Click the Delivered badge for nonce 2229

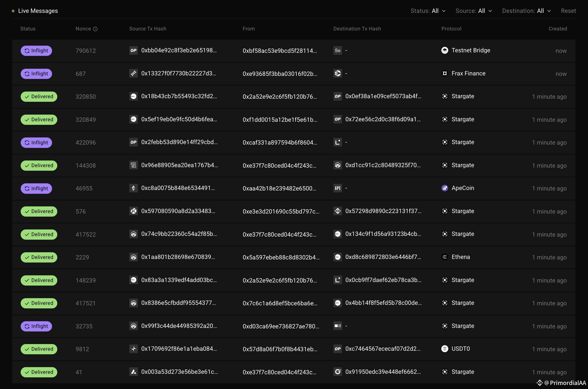(x=39, y=257)
